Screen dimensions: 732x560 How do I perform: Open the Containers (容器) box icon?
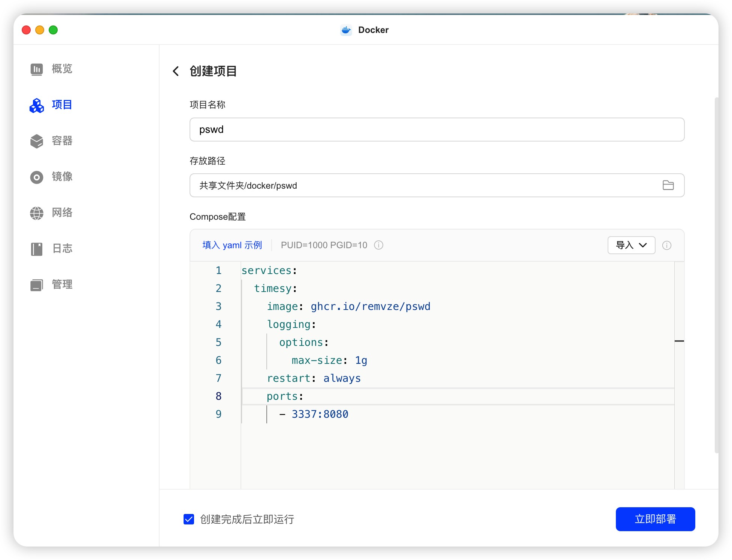tap(36, 141)
